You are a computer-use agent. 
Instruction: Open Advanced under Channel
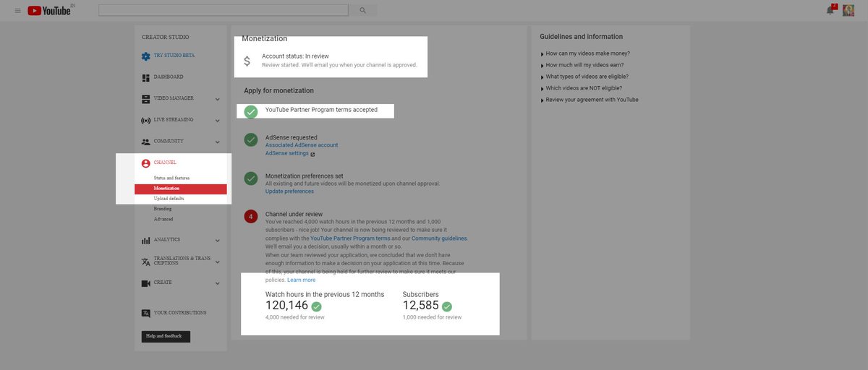tap(163, 219)
